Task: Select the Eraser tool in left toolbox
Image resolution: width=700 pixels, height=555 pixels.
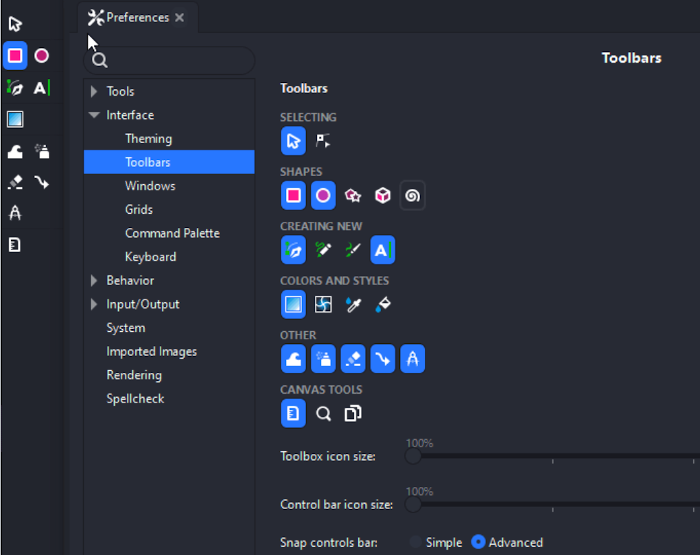Action: tap(15, 182)
